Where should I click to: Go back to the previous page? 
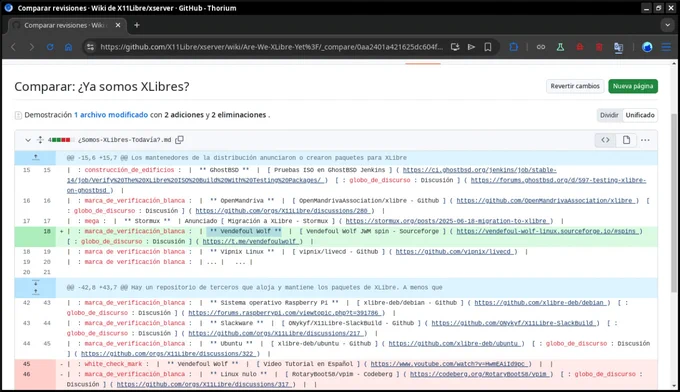[x=13, y=47]
